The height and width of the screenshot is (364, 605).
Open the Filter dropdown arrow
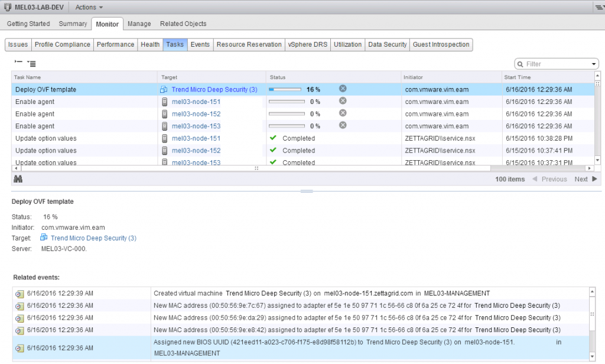point(594,64)
